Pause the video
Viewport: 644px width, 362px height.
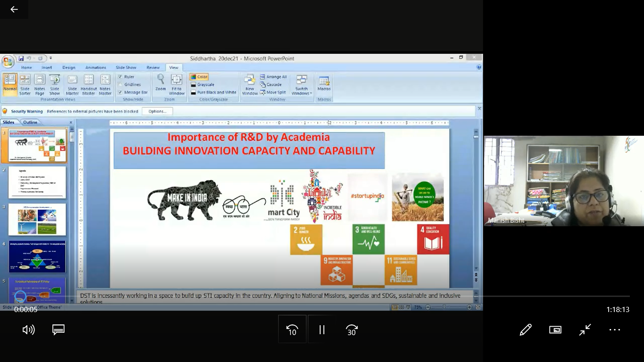(x=322, y=329)
